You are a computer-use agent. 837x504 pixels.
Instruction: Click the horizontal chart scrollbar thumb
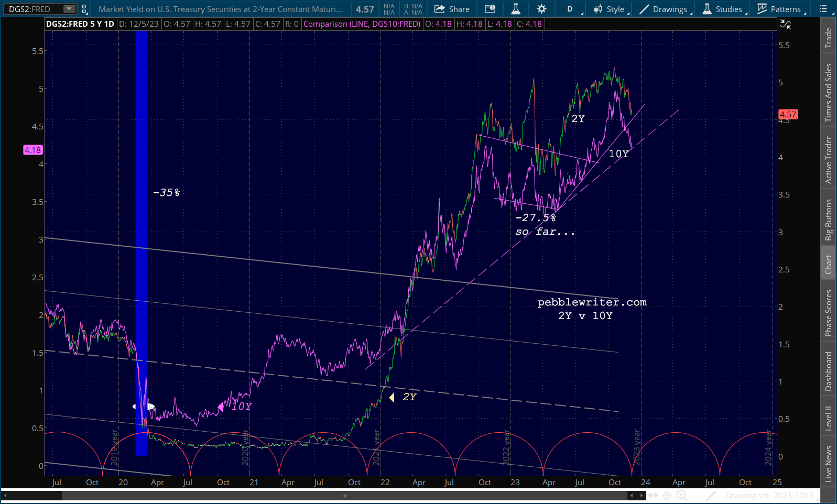click(344, 496)
